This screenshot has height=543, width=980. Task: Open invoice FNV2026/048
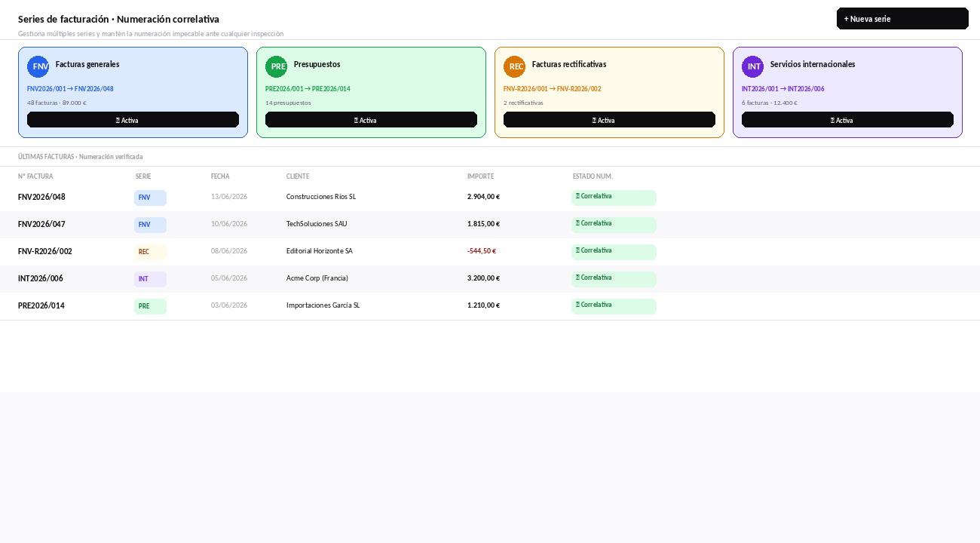(x=41, y=197)
